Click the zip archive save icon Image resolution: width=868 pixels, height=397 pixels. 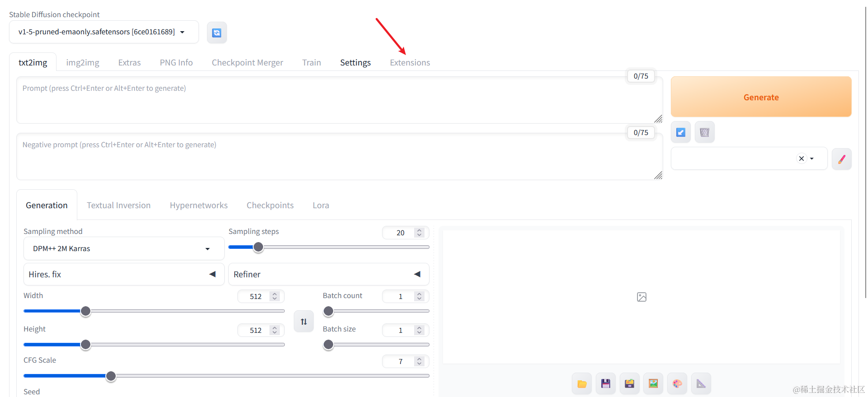coord(629,384)
